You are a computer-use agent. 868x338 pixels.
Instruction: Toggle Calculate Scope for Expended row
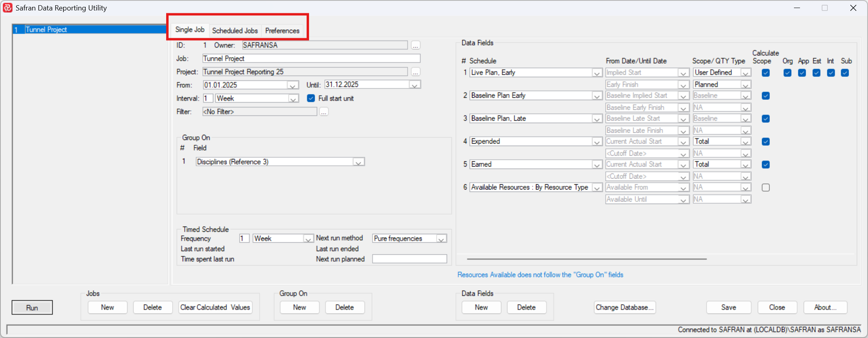click(x=766, y=142)
